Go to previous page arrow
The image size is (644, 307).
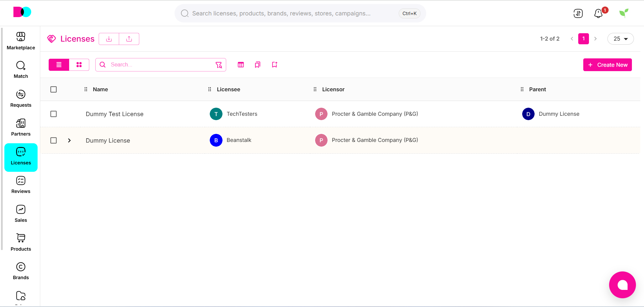click(572, 39)
